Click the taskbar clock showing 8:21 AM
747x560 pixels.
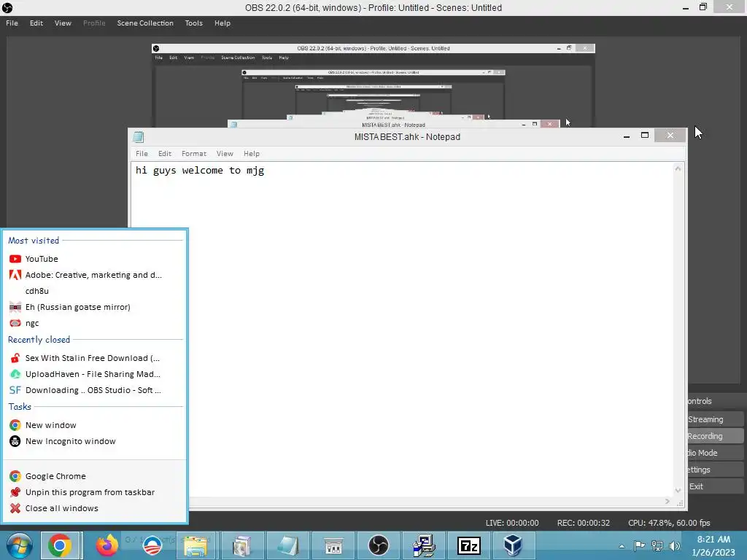(x=713, y=545)
